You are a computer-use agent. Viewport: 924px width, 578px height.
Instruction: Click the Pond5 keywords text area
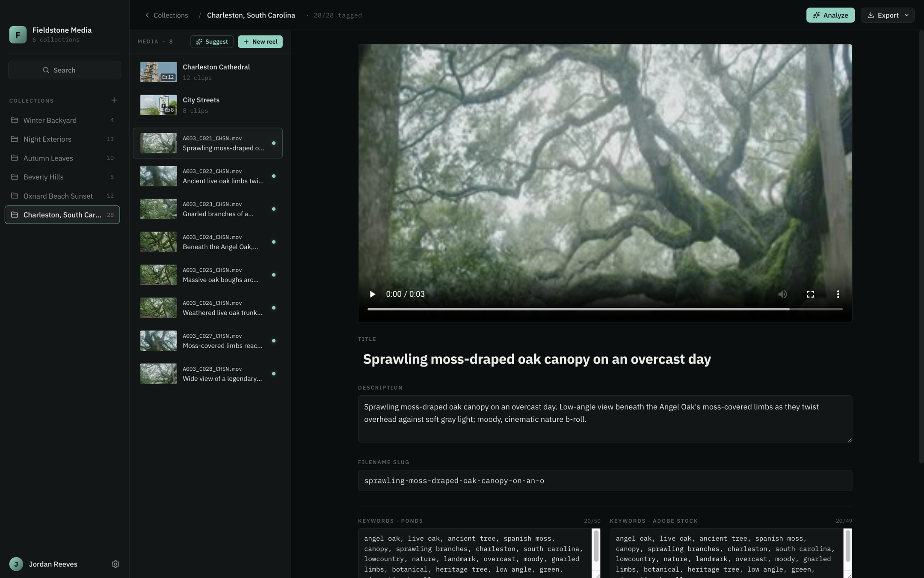475,553
